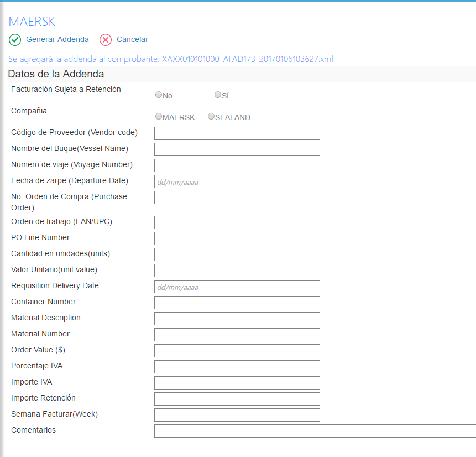
Task: Select No for Facturación Sujeta a Retención
Action: [159, 95]
